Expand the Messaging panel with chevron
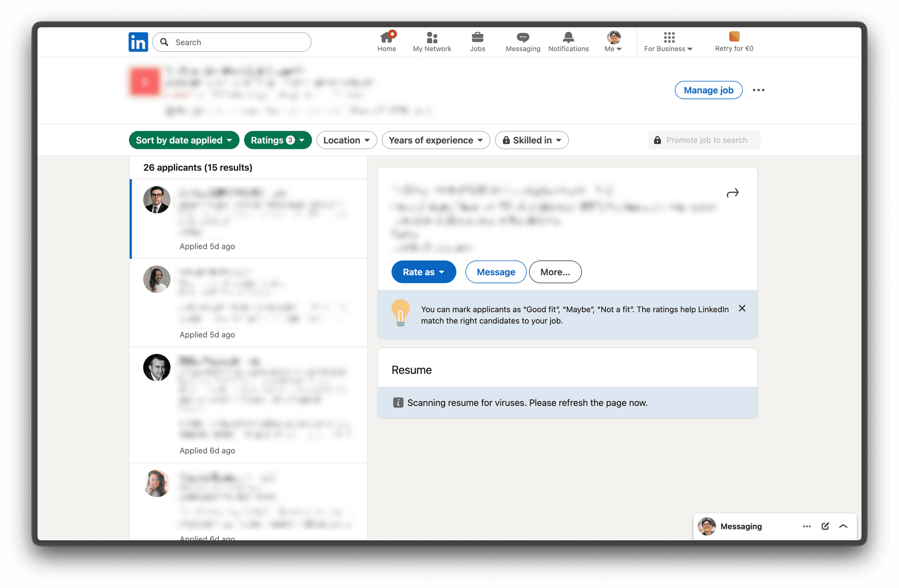This screenshot has width=899, height=588. tap(843, 526)
